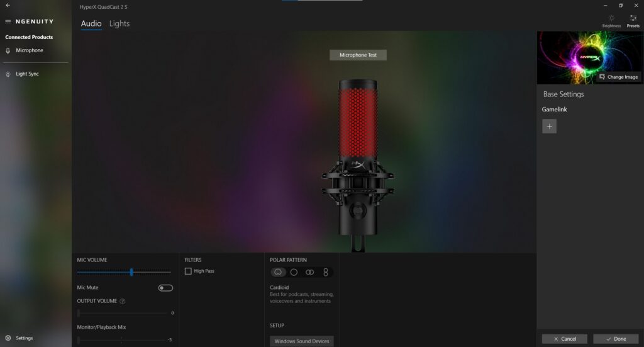Restore down the application window
The width and height of the screenshot is (644, 347).
(621, 5)
